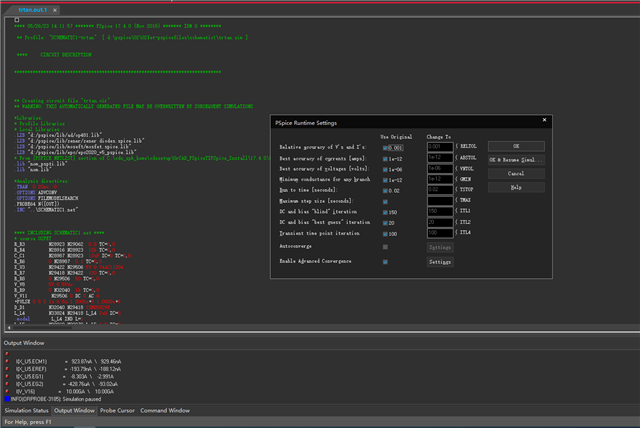Click the 'For Help, press F1' status text

pos(28,422)
